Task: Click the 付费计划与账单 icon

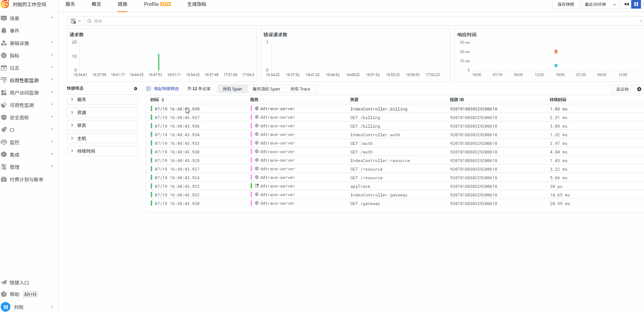Action: point(4,179)
